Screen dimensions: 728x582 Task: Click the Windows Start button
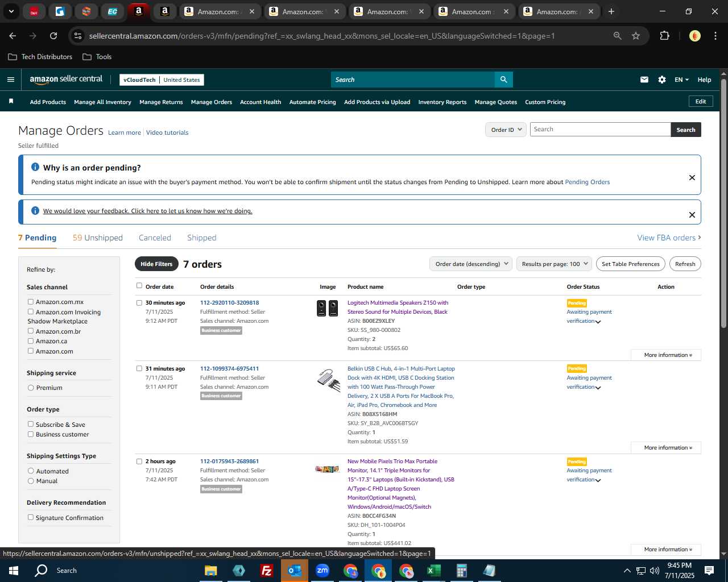point(14,571)
